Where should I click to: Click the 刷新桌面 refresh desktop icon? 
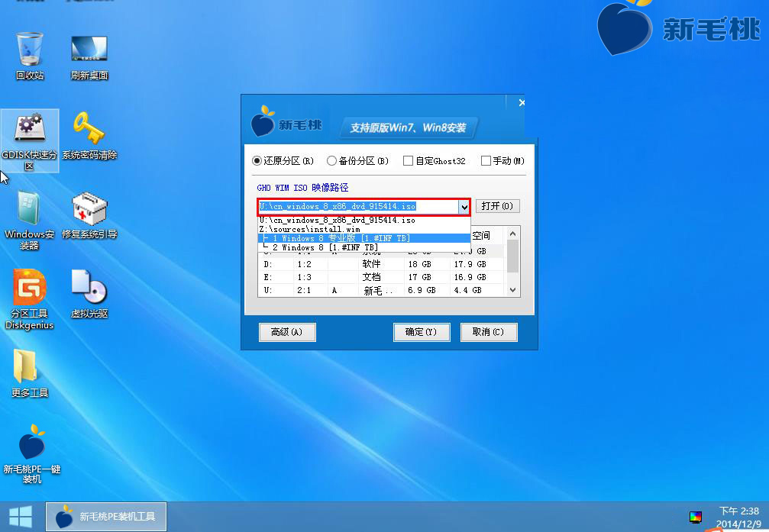(x=89, y=57)
